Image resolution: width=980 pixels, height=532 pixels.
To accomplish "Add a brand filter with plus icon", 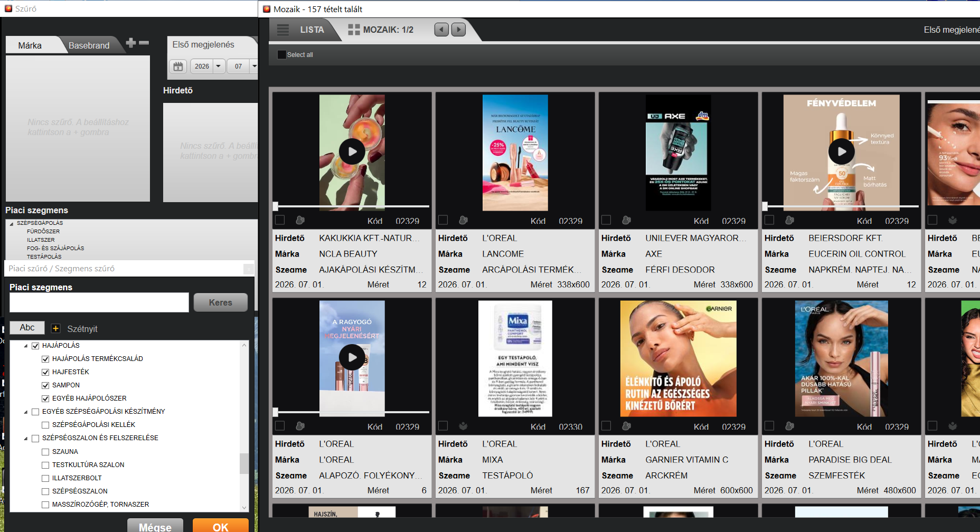I will pos(130,43).
